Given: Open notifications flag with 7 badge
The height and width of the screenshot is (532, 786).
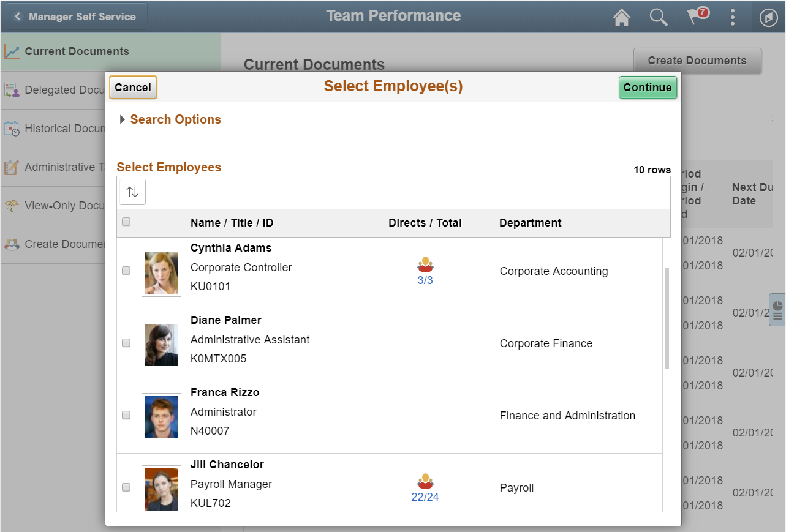Looking at the screenshot, I should coord(698,16).
